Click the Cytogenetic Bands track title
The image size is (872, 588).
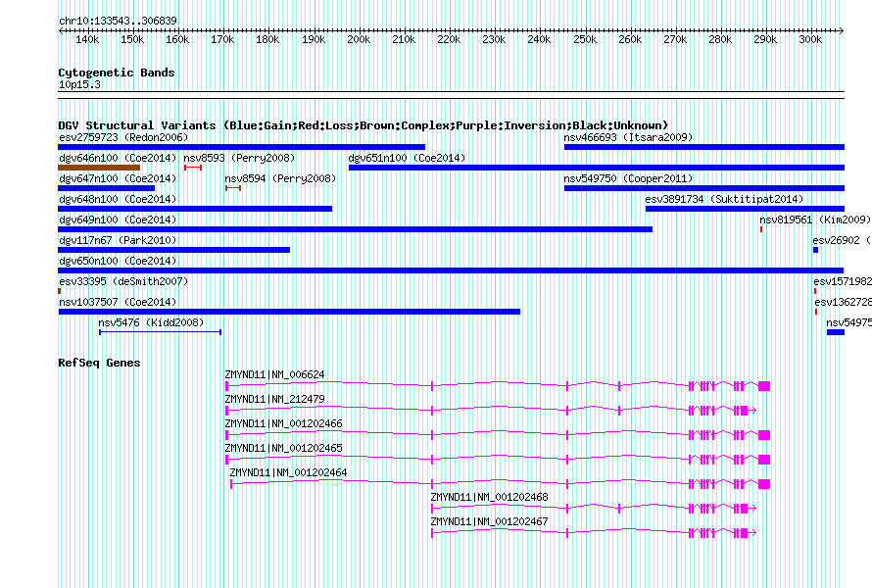click(x=117, y=73)
